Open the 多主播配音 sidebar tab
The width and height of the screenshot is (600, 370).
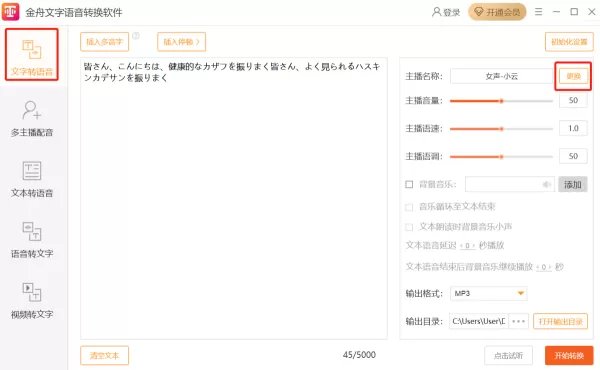(32, 119)
